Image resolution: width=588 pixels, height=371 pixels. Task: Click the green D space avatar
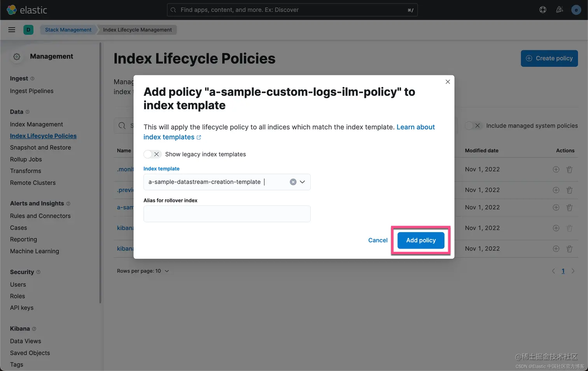[28, 30]
